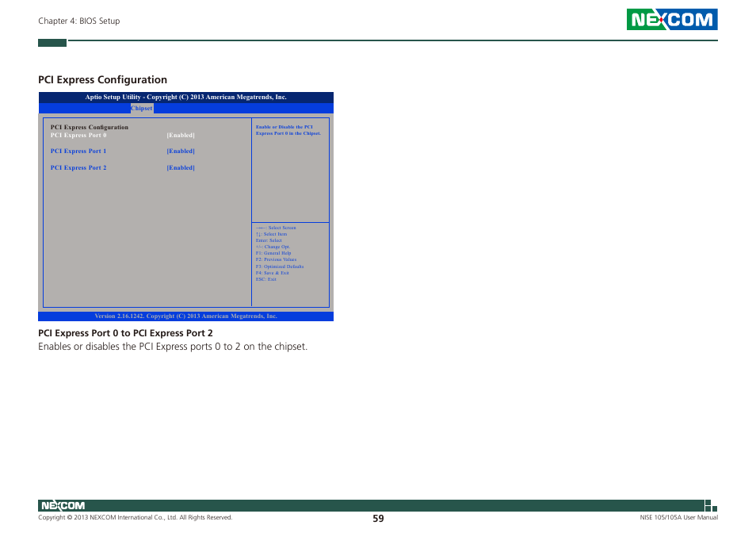Click the page section title PCI Express Configuration
756x533 pixels.
103,79
